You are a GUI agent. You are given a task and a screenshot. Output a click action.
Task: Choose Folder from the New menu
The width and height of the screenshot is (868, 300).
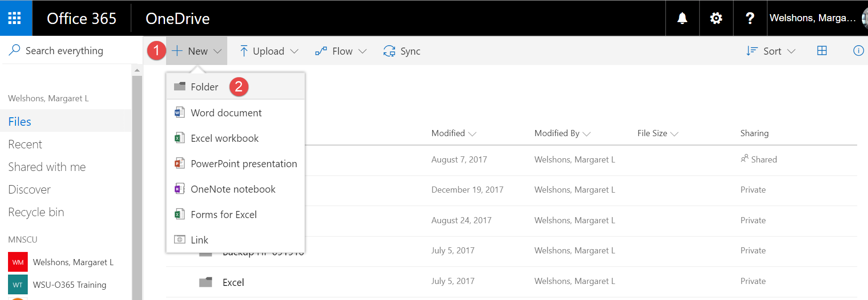point(204,87)
